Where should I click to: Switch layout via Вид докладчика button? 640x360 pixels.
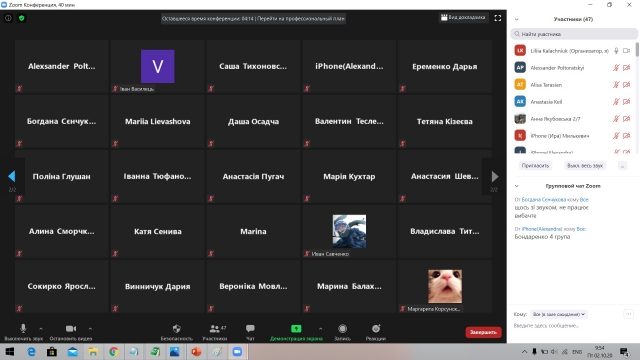463,18
